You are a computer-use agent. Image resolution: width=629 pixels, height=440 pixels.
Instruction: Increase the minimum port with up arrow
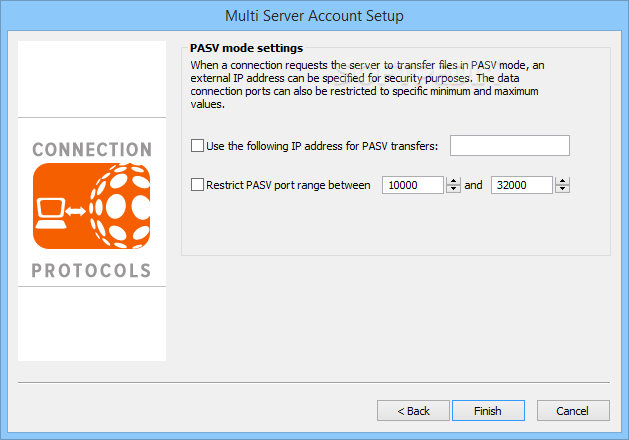[x=453, y=181]
